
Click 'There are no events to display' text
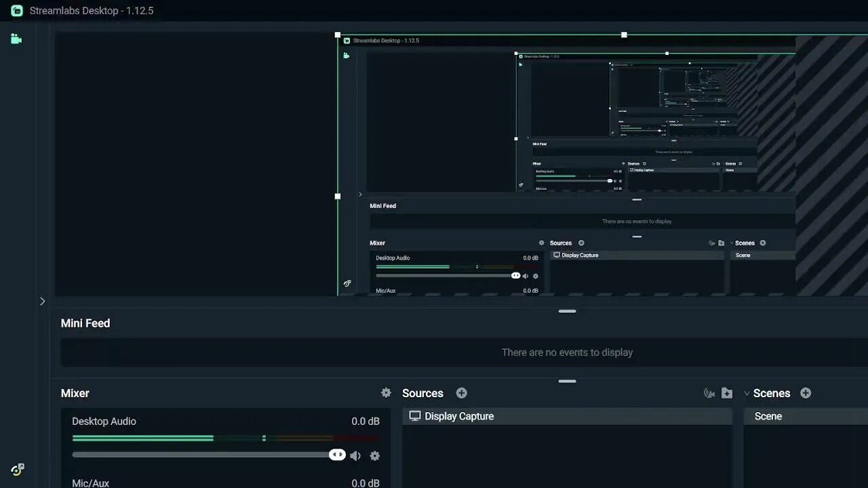(x=567, y=352)
